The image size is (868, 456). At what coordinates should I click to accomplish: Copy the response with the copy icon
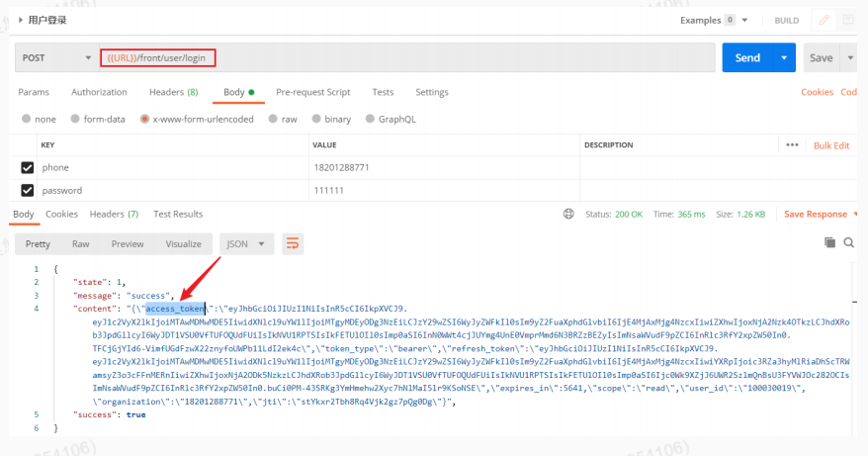pyautogui.click(x=829, y=242)
